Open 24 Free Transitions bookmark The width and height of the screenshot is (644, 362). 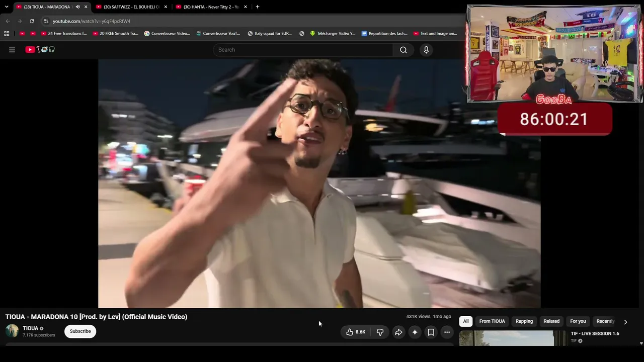[x=64, y=34]
